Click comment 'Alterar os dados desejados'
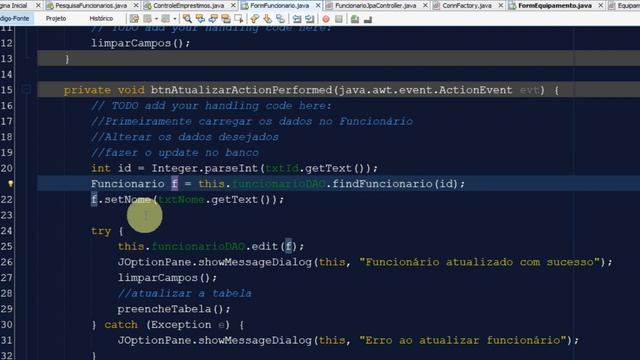The width and height of the screenshot is (640, 360). click(x=185, y=137)
